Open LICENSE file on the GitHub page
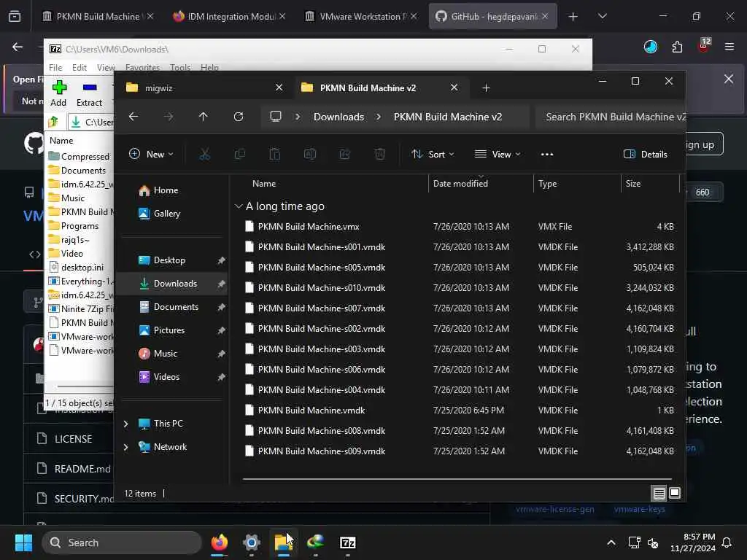747x560 pixels. [74, 439]
